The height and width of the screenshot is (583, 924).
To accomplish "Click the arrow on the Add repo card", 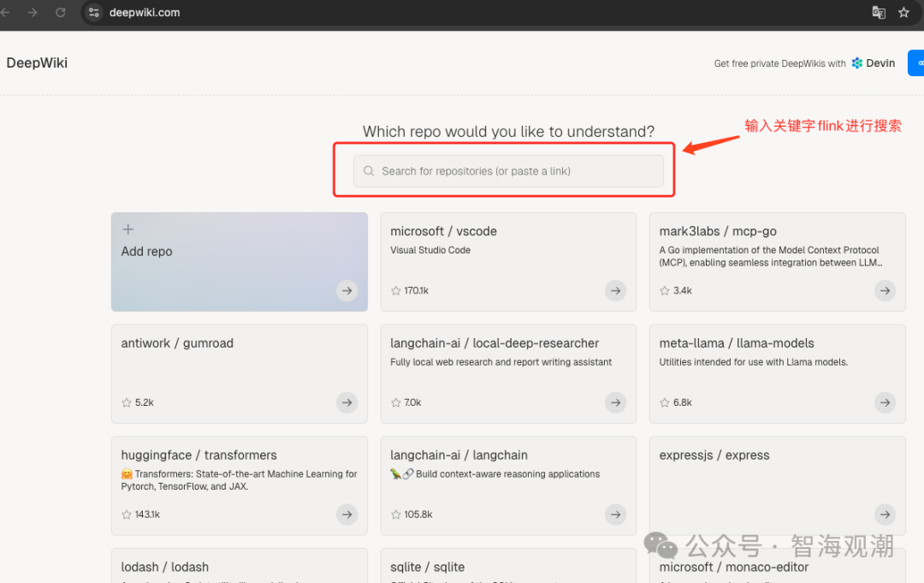I will (347, 290).
